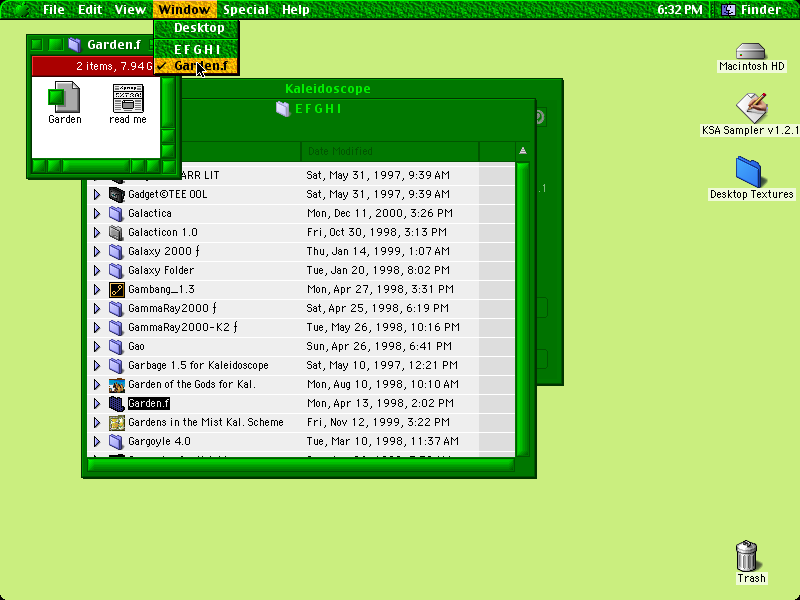The image size is (800, 600).
Task: Click the vertical scrollbar of the E F G H I window
Action: [522, 309]
